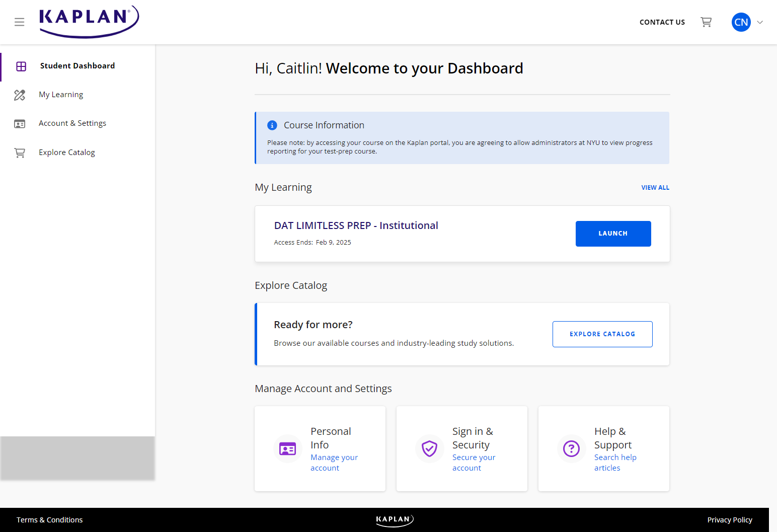Click the 'Manage Account and Settings' heading

323,389
